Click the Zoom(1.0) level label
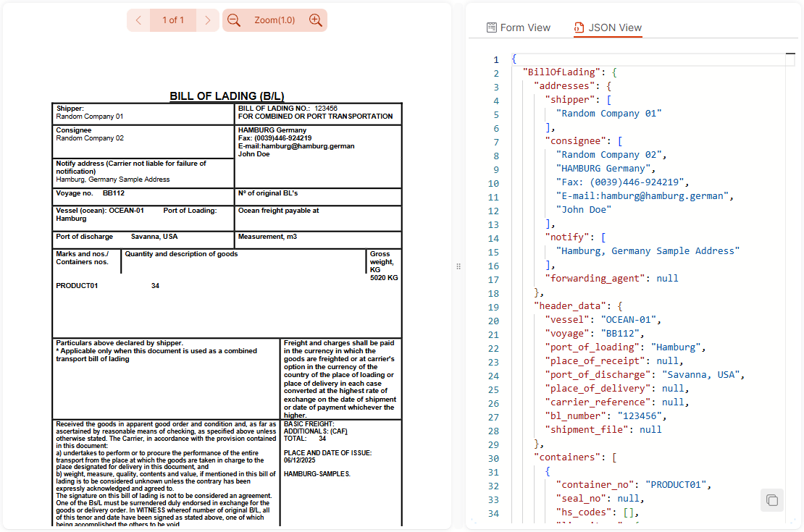The image size is (804, 532). point(275,20)
